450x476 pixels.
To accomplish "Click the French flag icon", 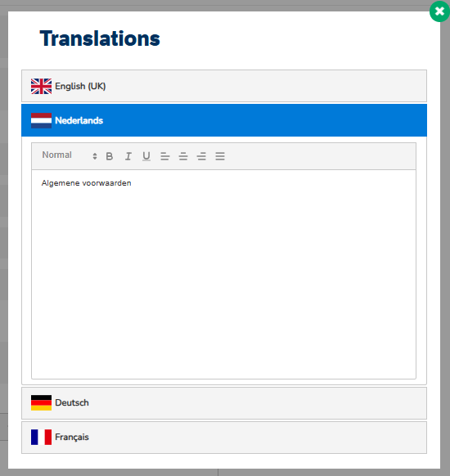I will [41, 437].
